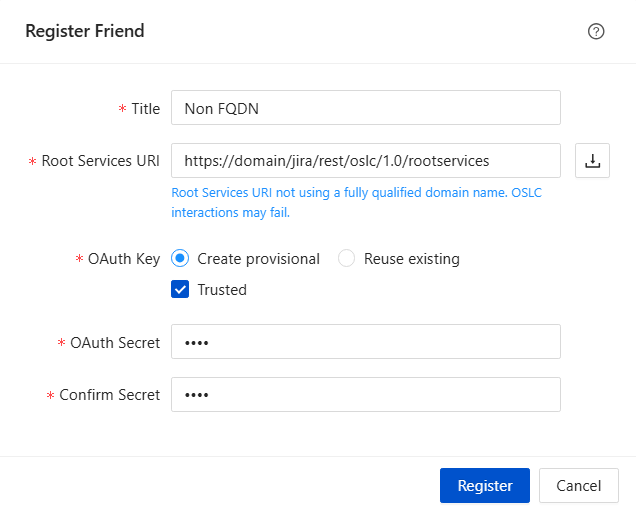Click the OAuth Secret label

pyautogui.click(x=114, y=342)
